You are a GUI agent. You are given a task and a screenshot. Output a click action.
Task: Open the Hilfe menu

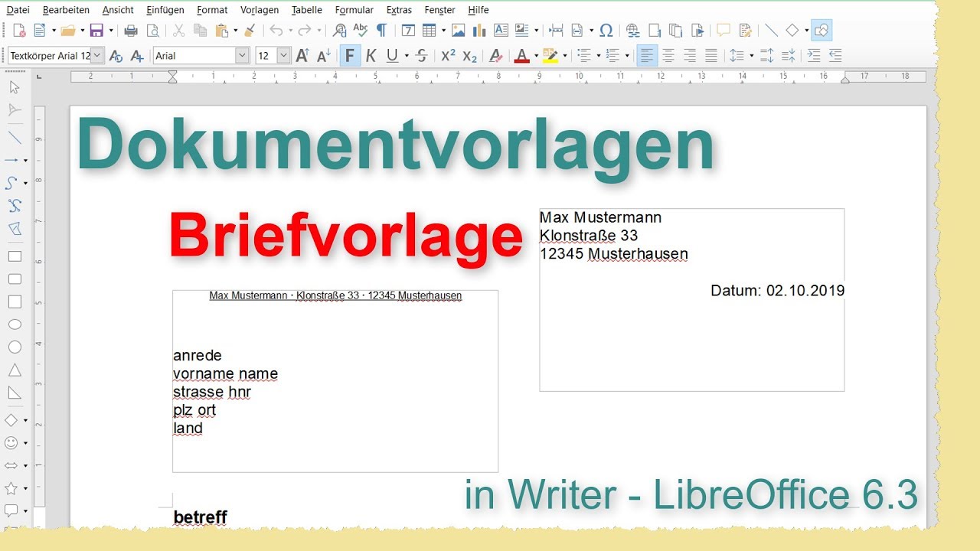[479, 10]
